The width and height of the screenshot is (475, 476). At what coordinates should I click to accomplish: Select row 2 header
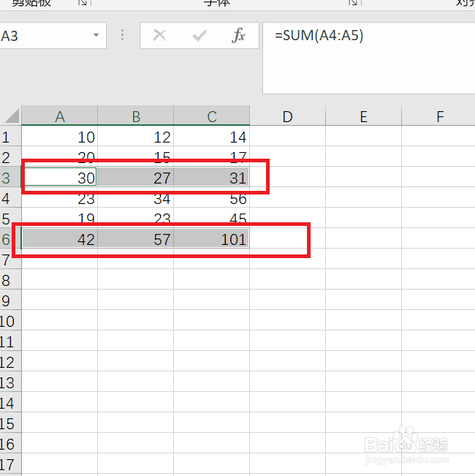tap(10, 156)
